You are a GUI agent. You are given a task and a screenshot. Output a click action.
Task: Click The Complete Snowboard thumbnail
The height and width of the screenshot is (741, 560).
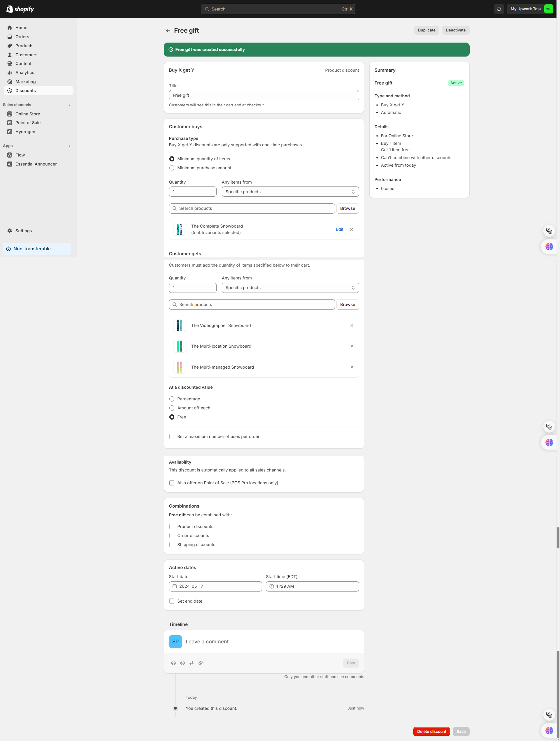click(179, 230)
